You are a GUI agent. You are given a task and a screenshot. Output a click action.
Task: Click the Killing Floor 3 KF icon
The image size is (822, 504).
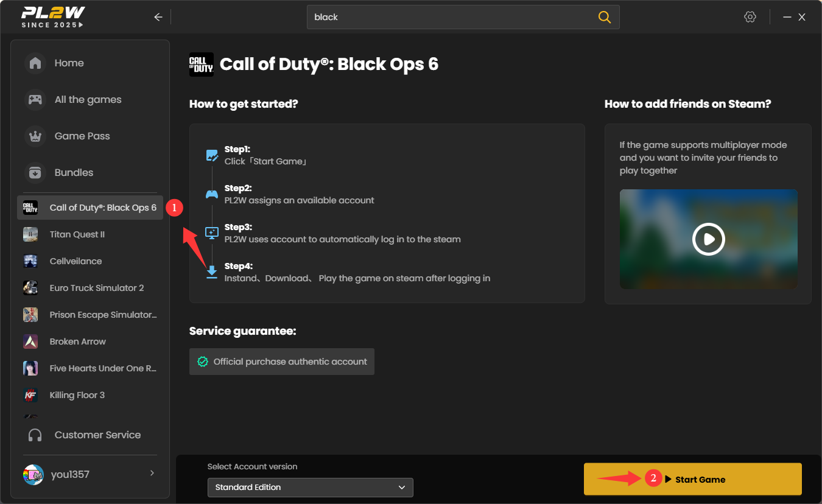30,395
